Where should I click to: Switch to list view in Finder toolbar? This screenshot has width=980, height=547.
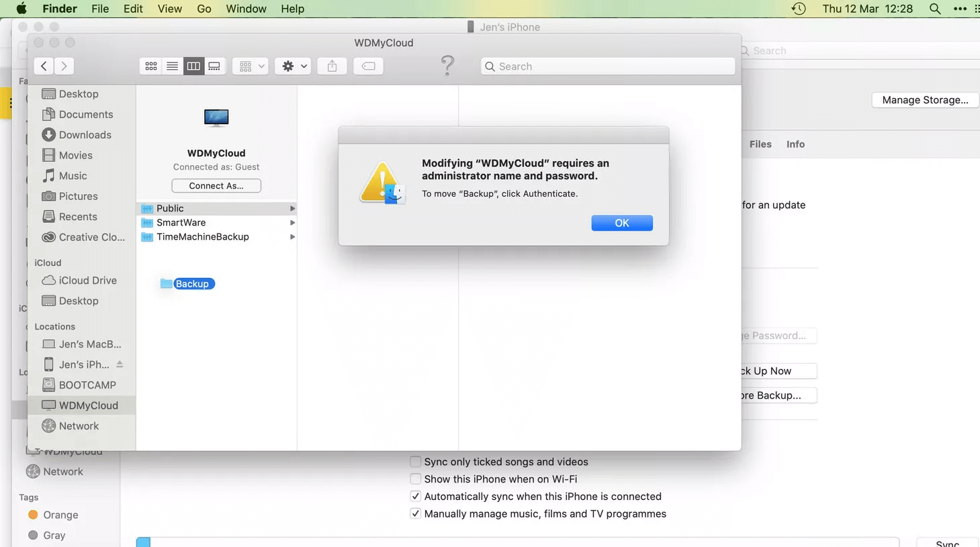tap(172, 66)
